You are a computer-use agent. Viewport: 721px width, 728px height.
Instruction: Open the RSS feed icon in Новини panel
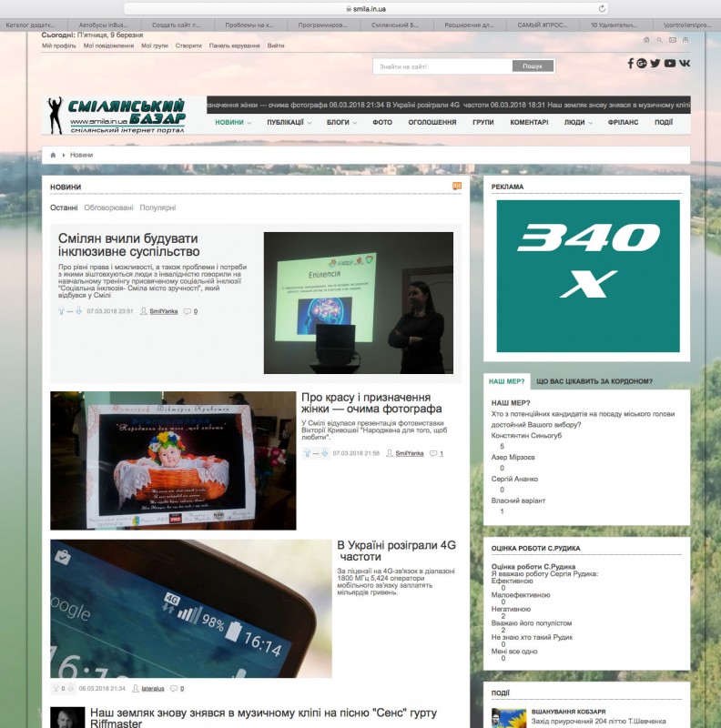point(457,186)
